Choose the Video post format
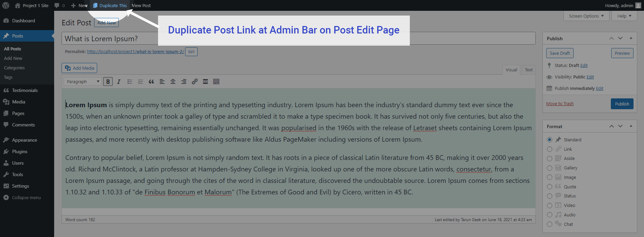The height and width of the screenshot is (237, 644). pos(550,206)
